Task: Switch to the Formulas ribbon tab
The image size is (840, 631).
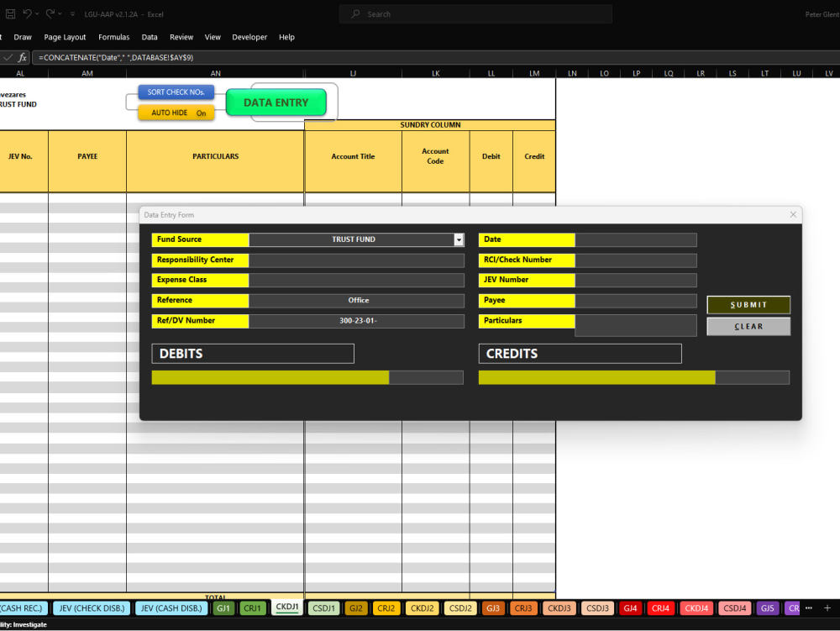Action: pos(113,37)
